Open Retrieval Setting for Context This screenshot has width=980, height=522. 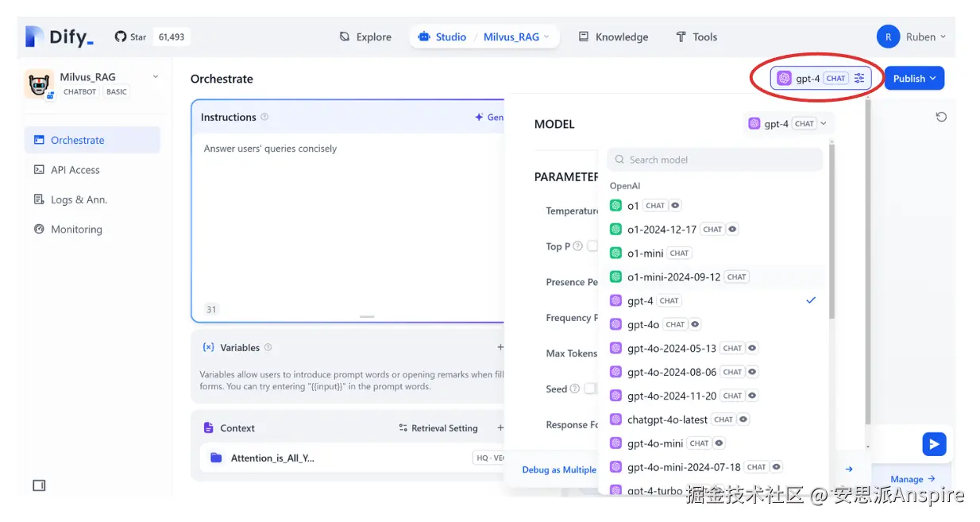click(x=438, y=428)
